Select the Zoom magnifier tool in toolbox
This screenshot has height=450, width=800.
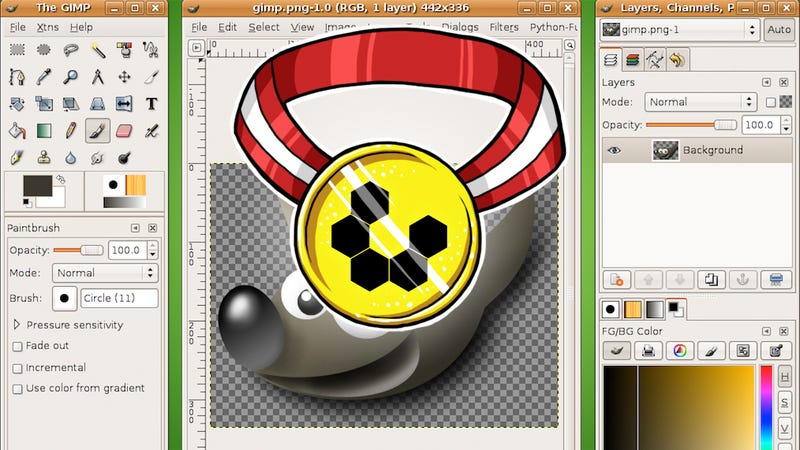[71, 77]
